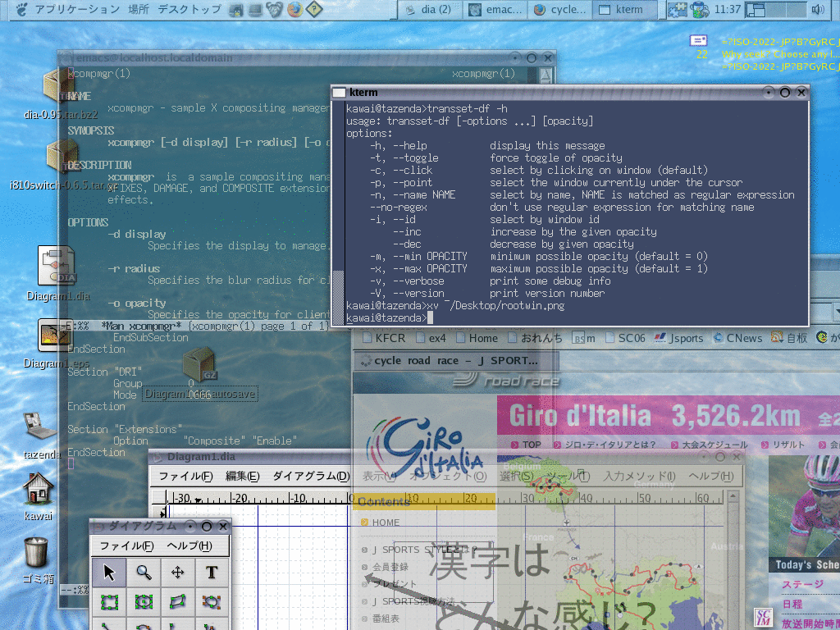Open the ゴミ箱 trash icon
Screen dimensions: 840x630
pyautogui.click(x=36, y=552)
